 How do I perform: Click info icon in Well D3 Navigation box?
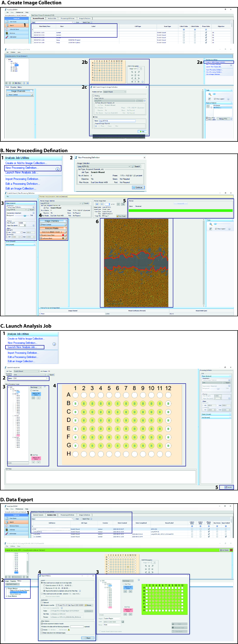click(142, 82)
